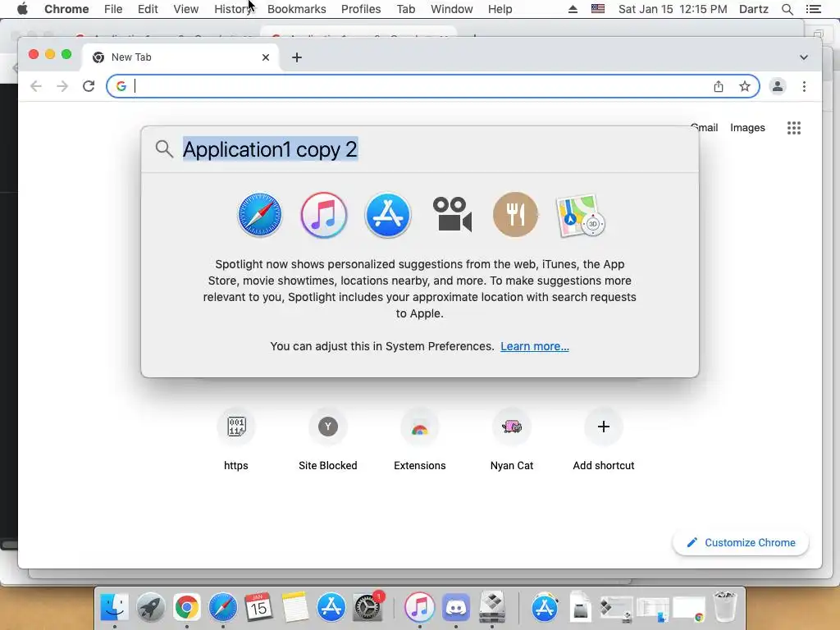Viewport: 840px width, 630px height.
Task: Reload the New Tab page
Action: 89,86
